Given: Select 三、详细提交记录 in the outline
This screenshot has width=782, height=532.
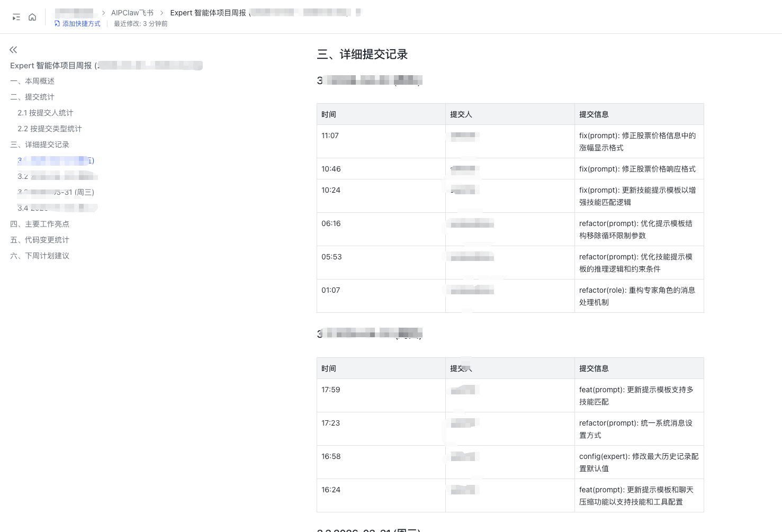Looking at the screenshot, I should click(x=40, y=145).
